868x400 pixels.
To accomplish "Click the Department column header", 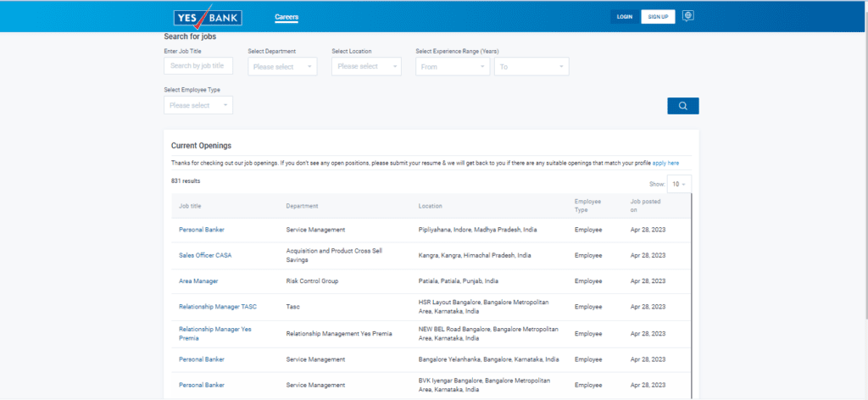I will coord(303,207).
